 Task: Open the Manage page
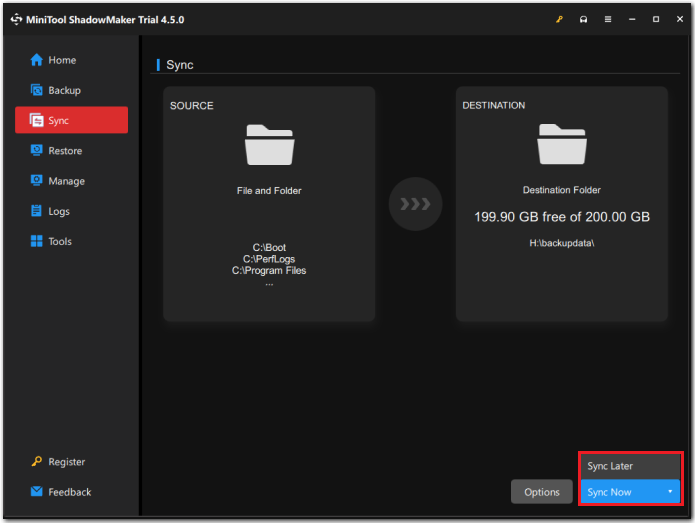tap(66, 181)
